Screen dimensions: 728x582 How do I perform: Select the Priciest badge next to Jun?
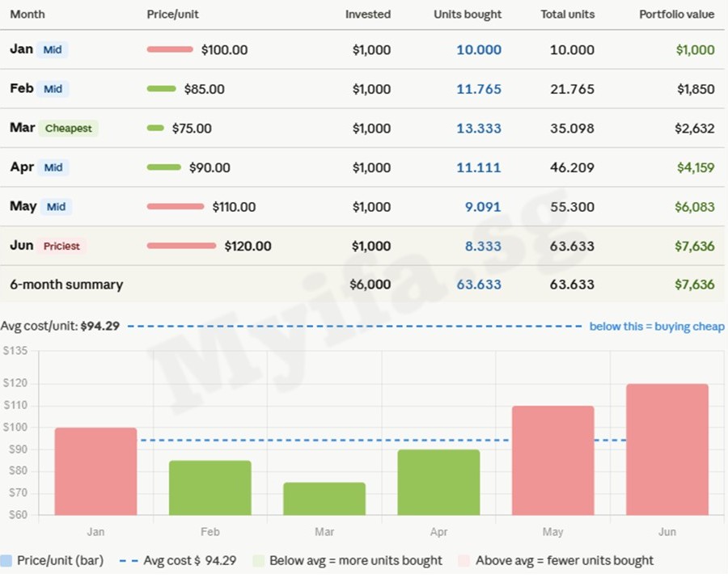[x=61, y=246]
